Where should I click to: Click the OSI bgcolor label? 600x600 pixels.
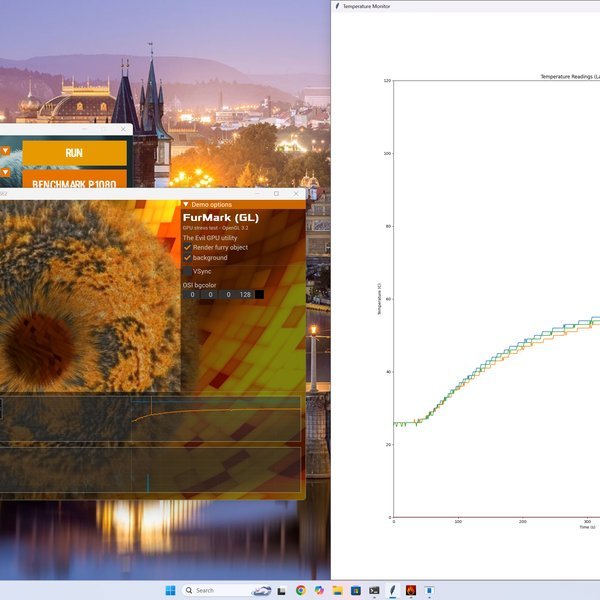click(x=199, y=285)
